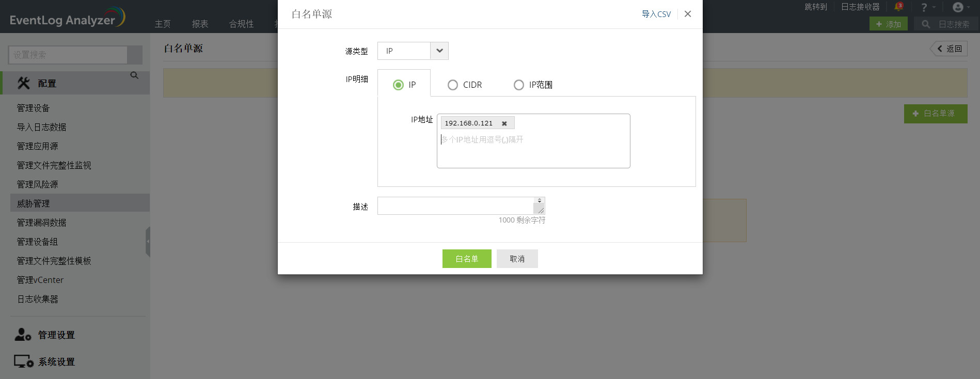Select the IP radio option
Viewport: 980px width, 379px height.
[398, 85]
